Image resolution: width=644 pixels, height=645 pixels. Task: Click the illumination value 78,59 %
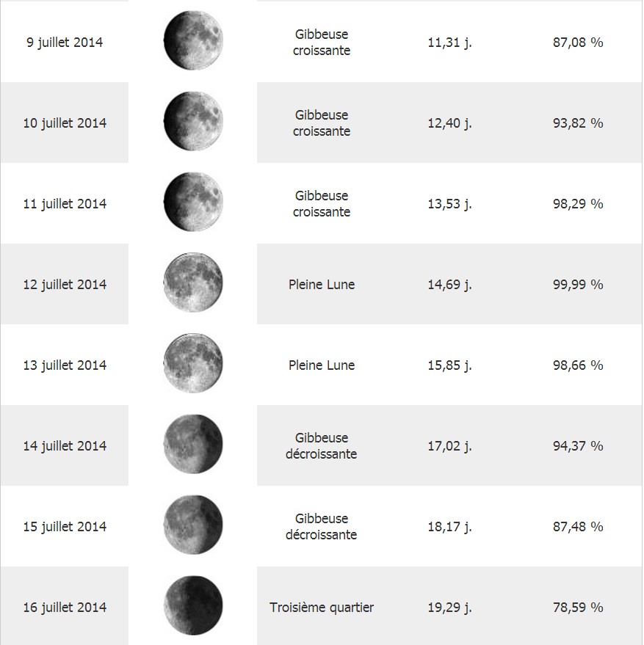(x=578, y=608)
